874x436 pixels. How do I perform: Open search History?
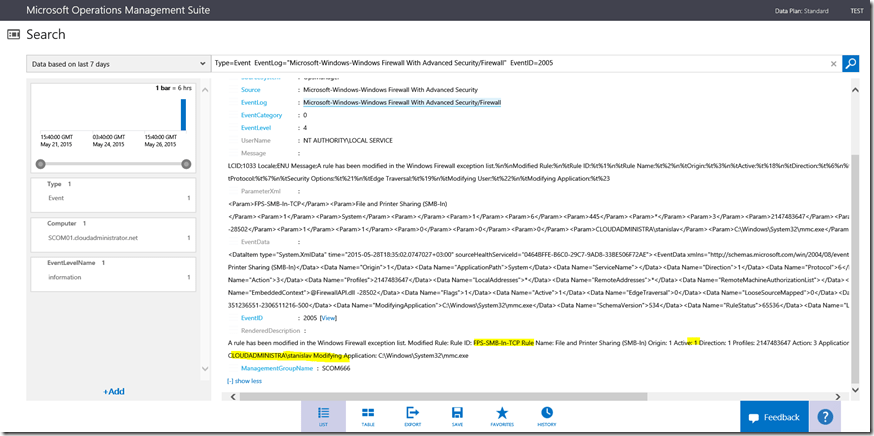[547, 416]
